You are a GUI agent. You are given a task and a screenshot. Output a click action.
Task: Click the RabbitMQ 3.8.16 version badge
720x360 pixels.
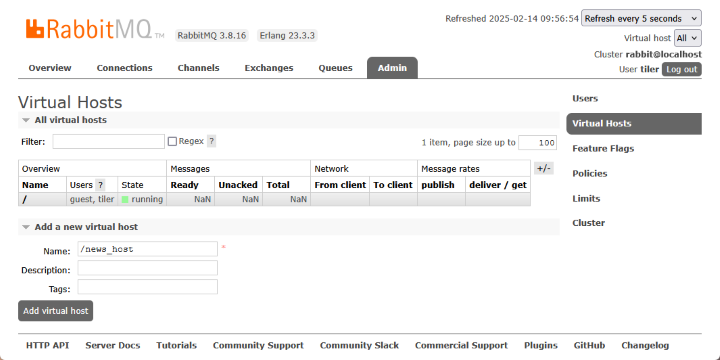coord(212,35)
